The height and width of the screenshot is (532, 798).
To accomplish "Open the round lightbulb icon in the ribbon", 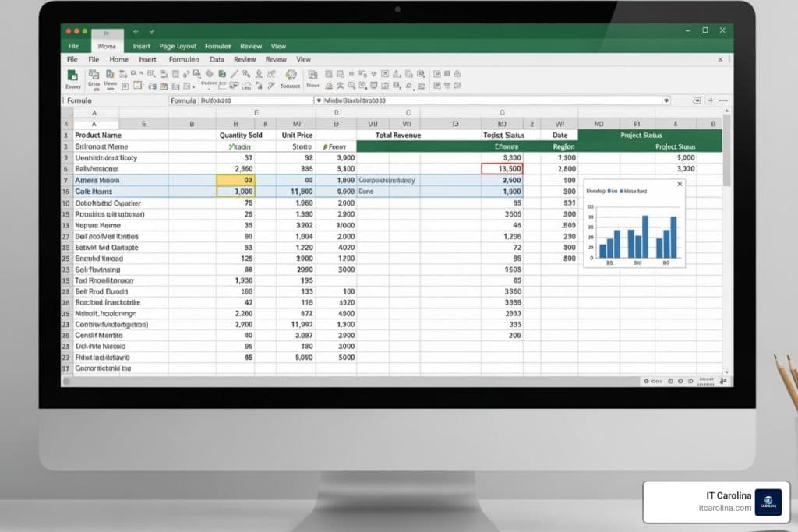I will 291,75.
